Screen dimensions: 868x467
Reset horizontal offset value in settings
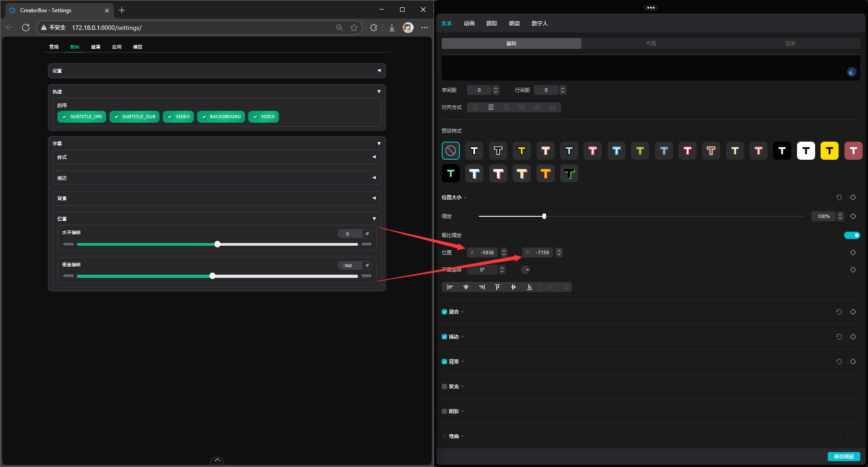pos(367,233)
